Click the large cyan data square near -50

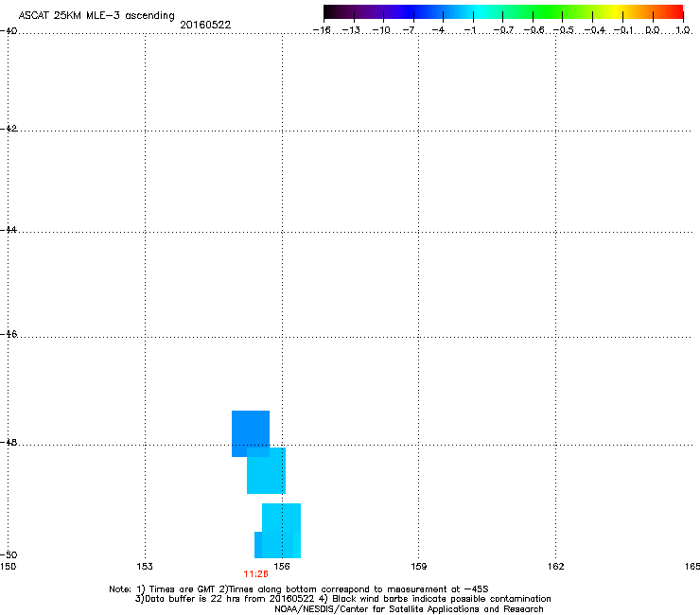point(281,531)
